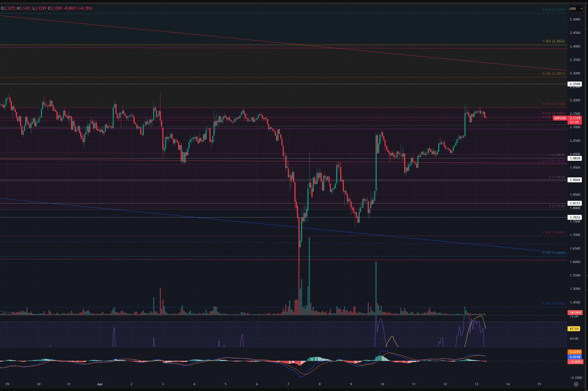The height and width of the screenshot is (391, 588).
Task: Select the 1.7653 price axis label
Action: [x=575, y=217]
